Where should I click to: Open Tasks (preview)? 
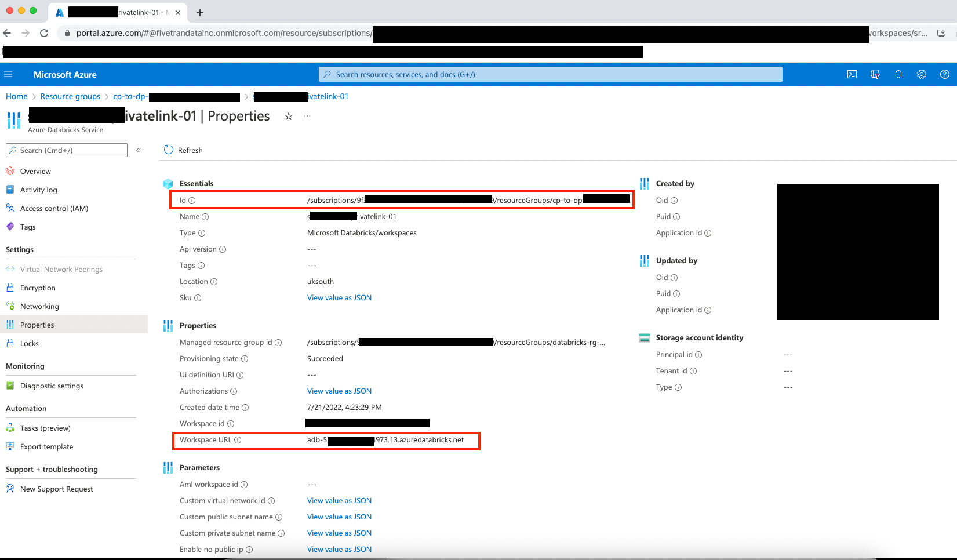[45, 428]
